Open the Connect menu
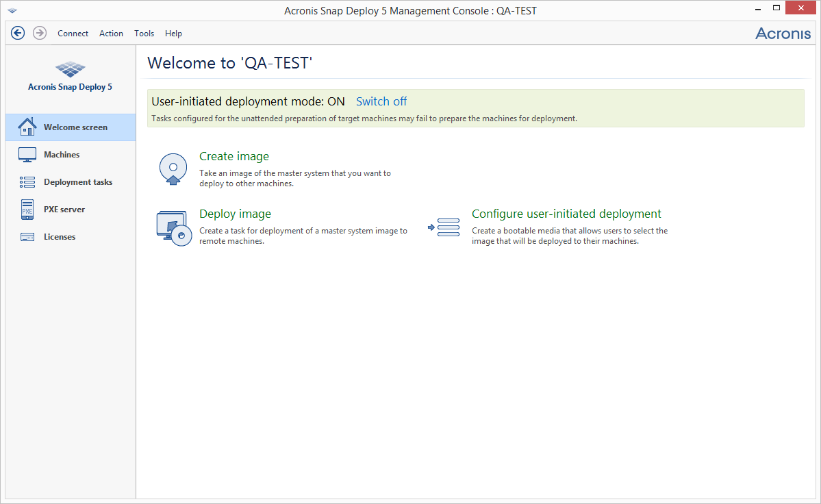This screenshot has height=504, width=821. pyautogui.click(x=73, y=33)
